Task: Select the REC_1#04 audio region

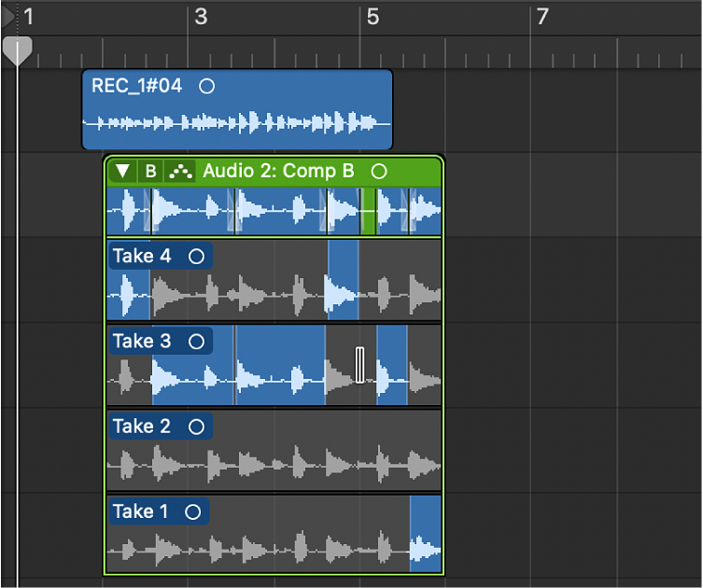Action: point(237,109)
